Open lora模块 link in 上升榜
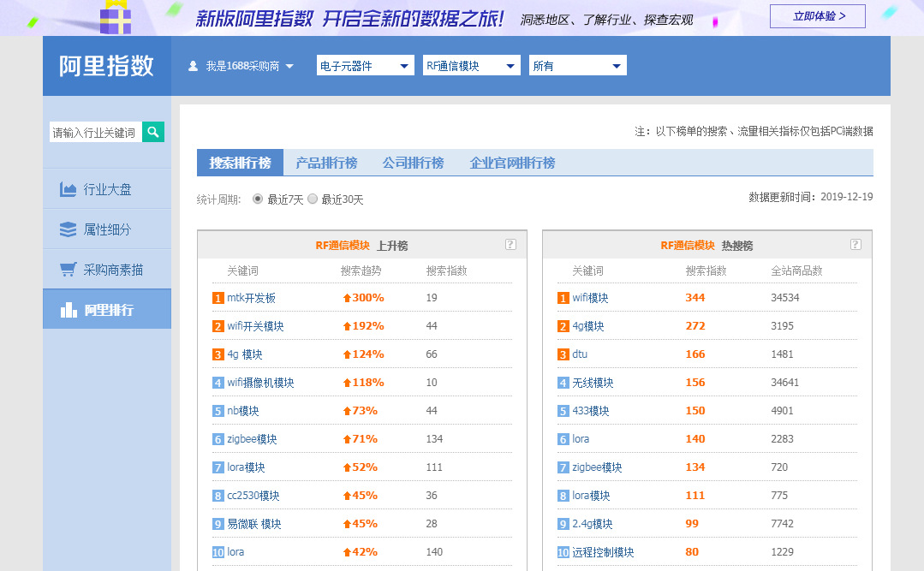924x571 pixels. coord(247,467)
